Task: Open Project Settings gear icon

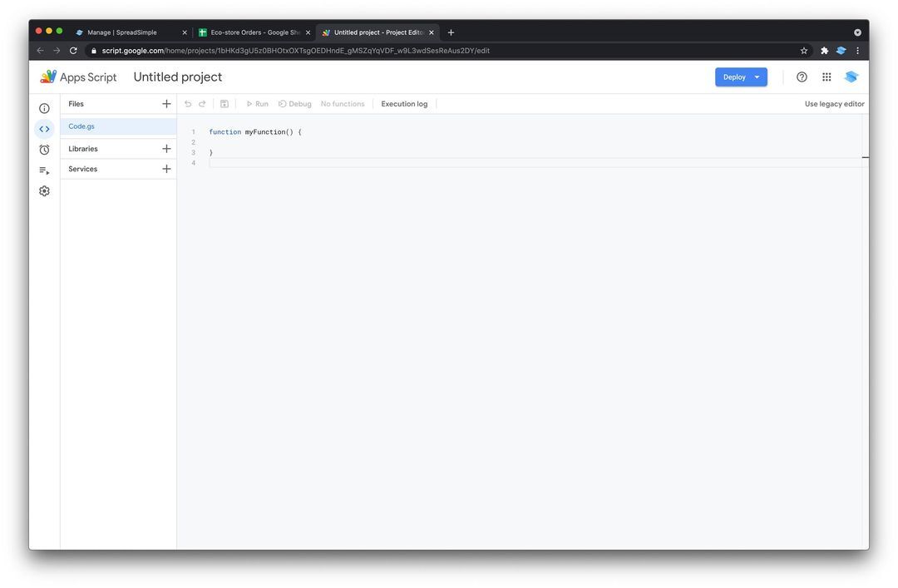Action: [44, 190]
